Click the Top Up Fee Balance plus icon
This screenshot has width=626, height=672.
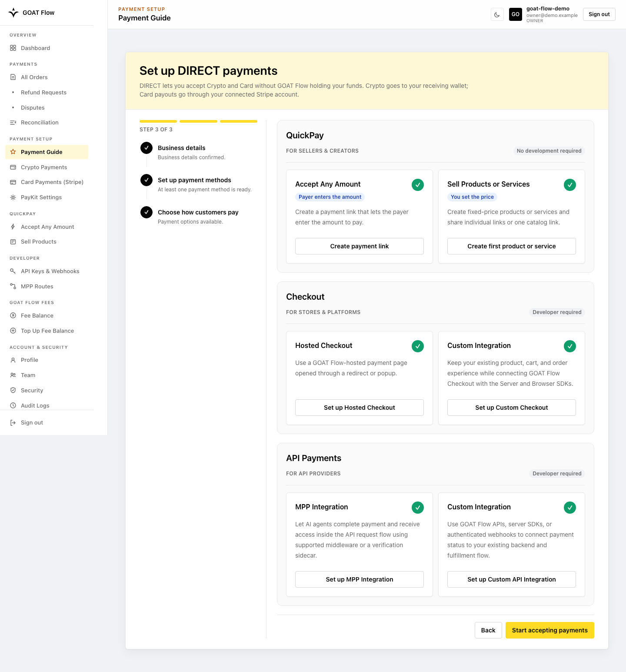click(13, 331)
